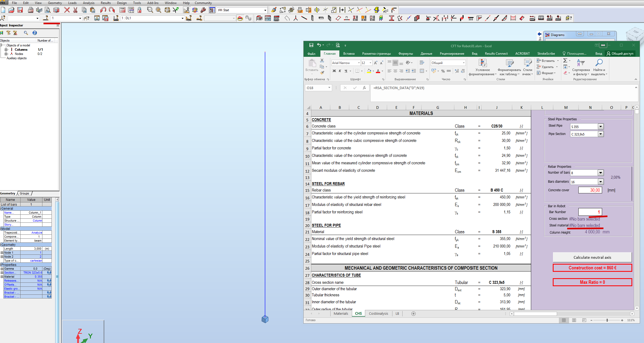Screen dimensions: 644x343
Task: Click the Construction cost = 860 € button
Action: (x=592, y=268)
